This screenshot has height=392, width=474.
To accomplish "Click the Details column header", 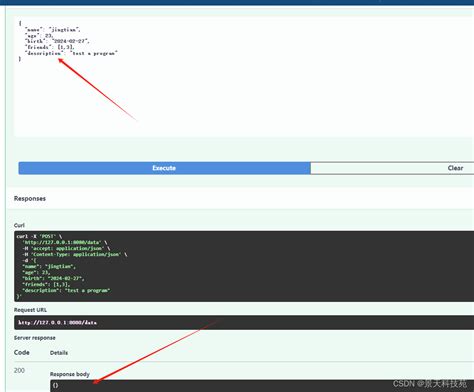I will 59,353.
